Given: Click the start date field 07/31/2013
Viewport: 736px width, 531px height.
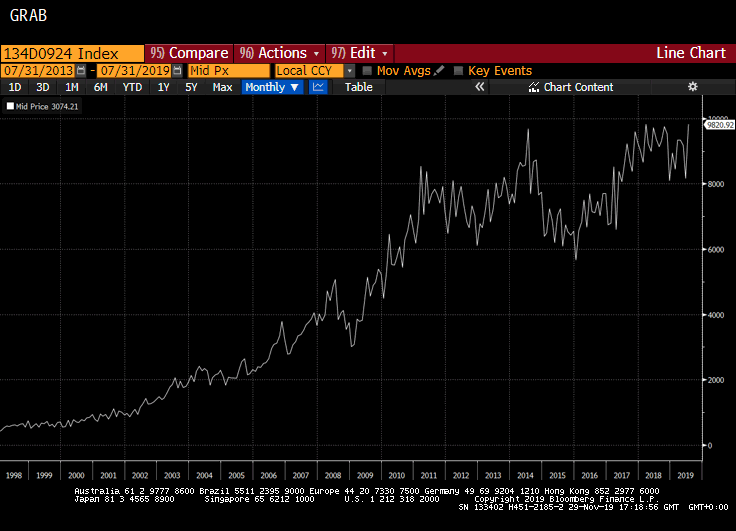Looking at the screenshot, I should 38,71.
